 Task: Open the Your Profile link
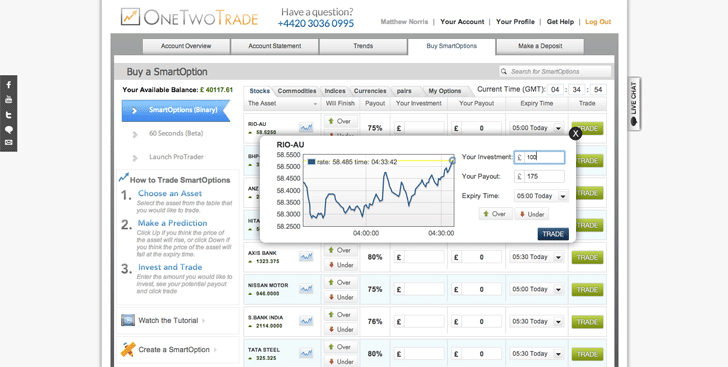click(x=515, y=22)
